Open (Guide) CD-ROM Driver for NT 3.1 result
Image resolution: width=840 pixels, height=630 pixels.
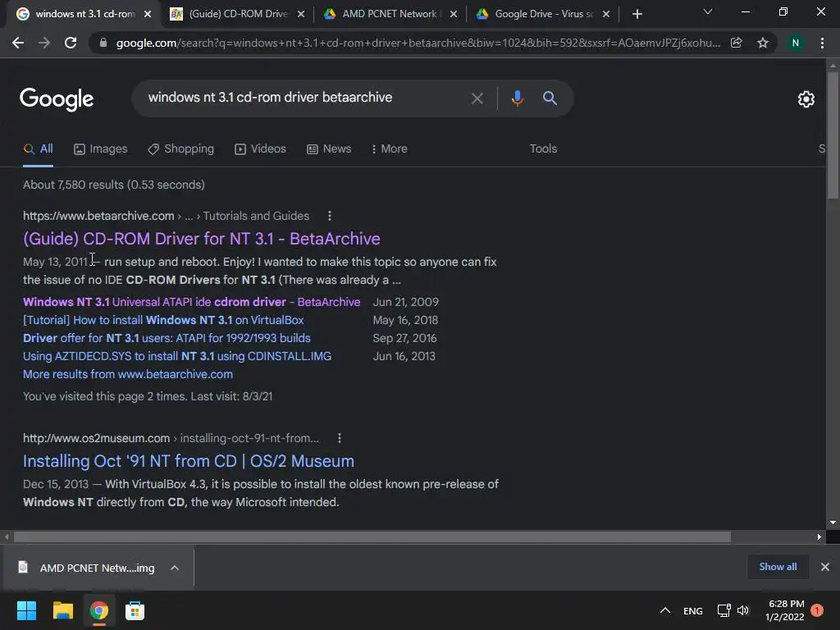tap(202, 239)
